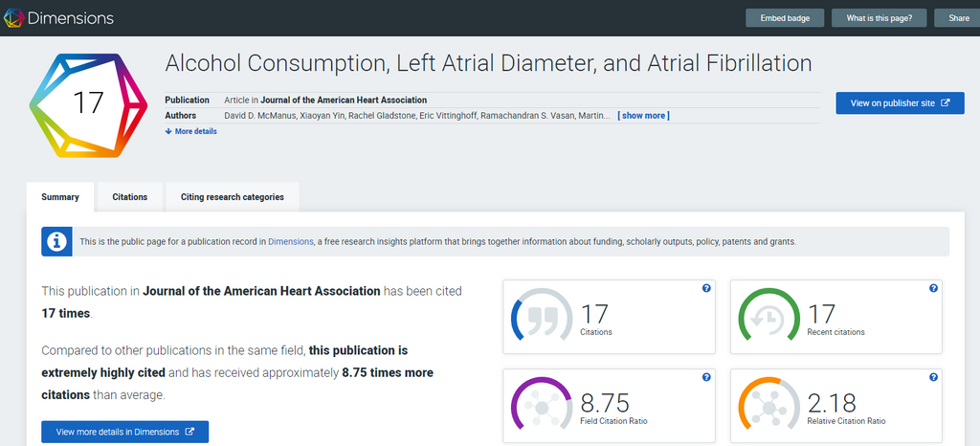Viewport: 980px width, 446px height.
Task: Select the Summary tab
Action: (x=60, y=197)
